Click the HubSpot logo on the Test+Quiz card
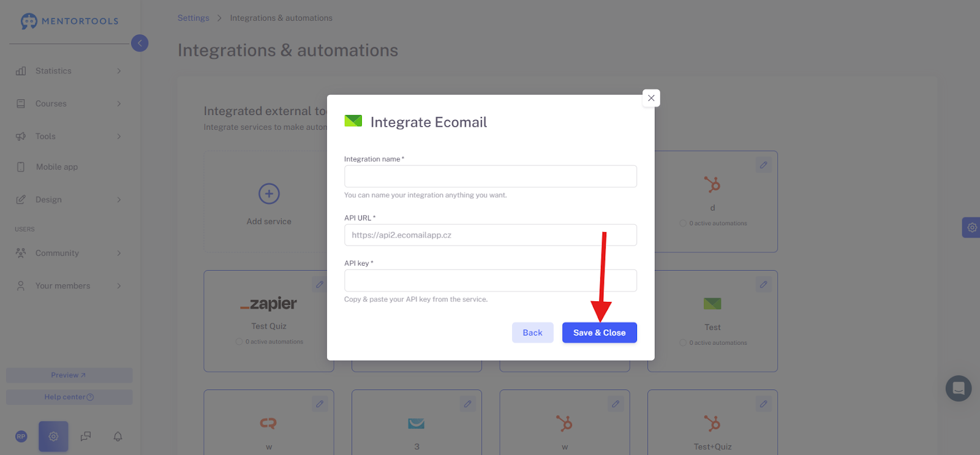 712,423
